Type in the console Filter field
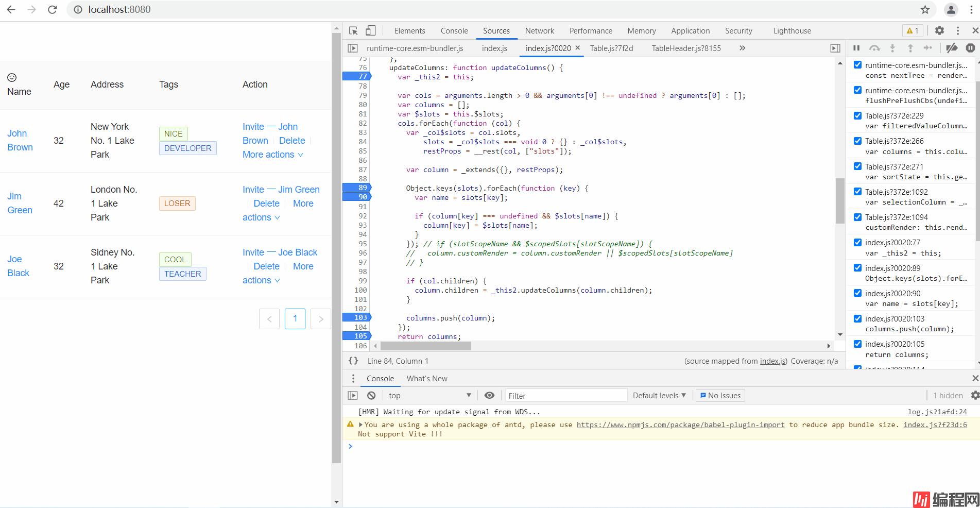Screen dimensions: 980x508 click(565, 396)
